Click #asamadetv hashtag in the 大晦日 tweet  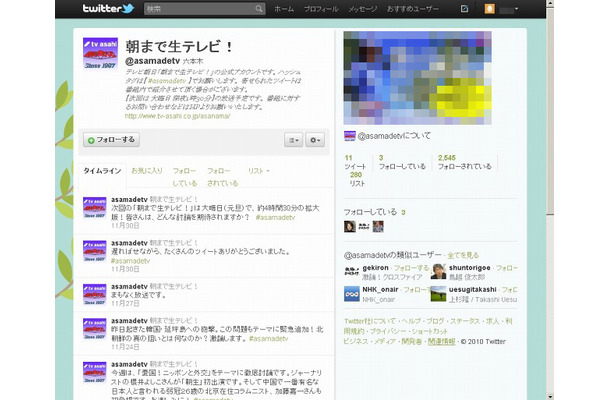tap(275, 218)
